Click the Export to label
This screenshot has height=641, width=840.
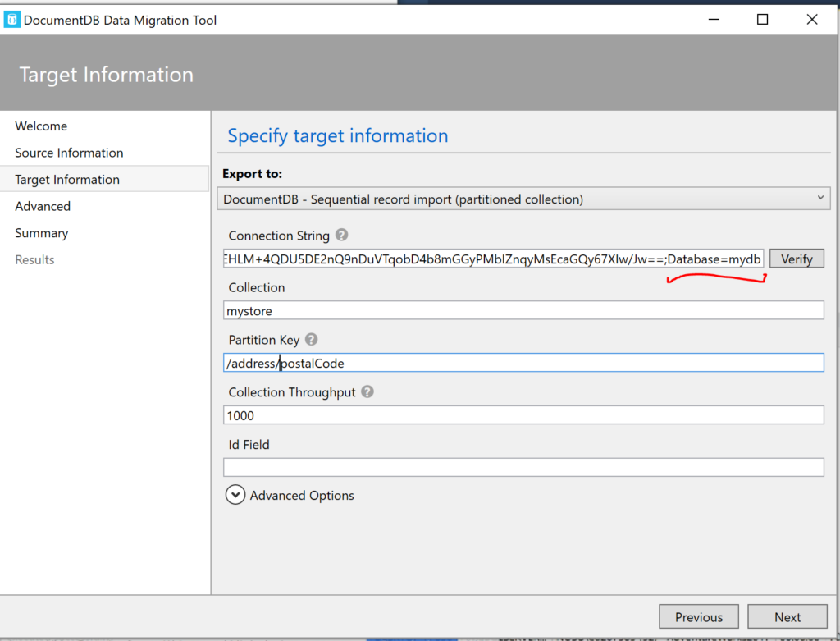[x=253, y=174]
